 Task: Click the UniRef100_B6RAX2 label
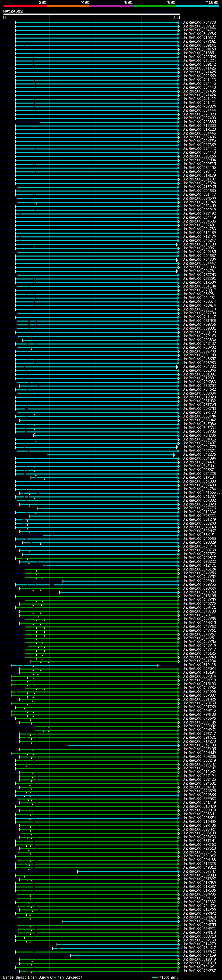pyautogui.click(x=199, y=952)
